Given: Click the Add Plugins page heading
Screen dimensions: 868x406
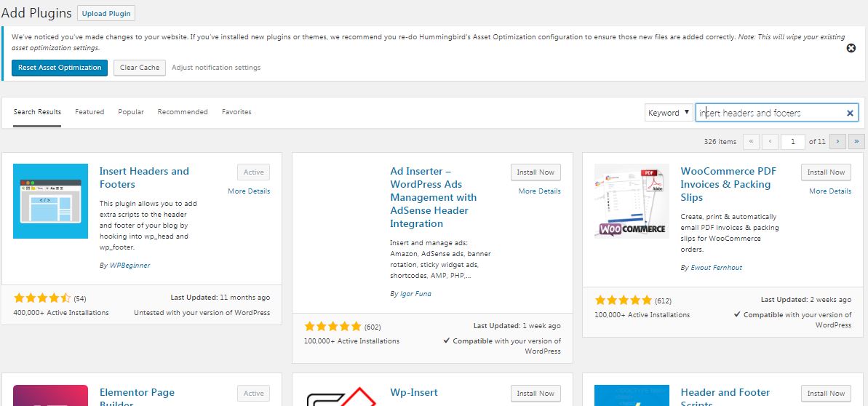Looking at the screenshot, I should pos(36,13).
